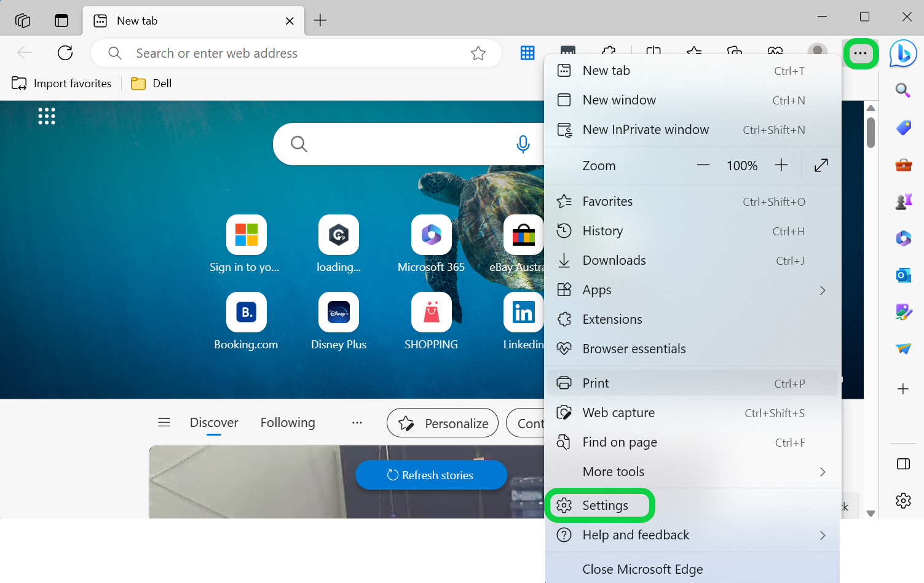Screen dimensions: 924x583
Task: Increase zoom with the plus button
Action: [x=781, y=165]
